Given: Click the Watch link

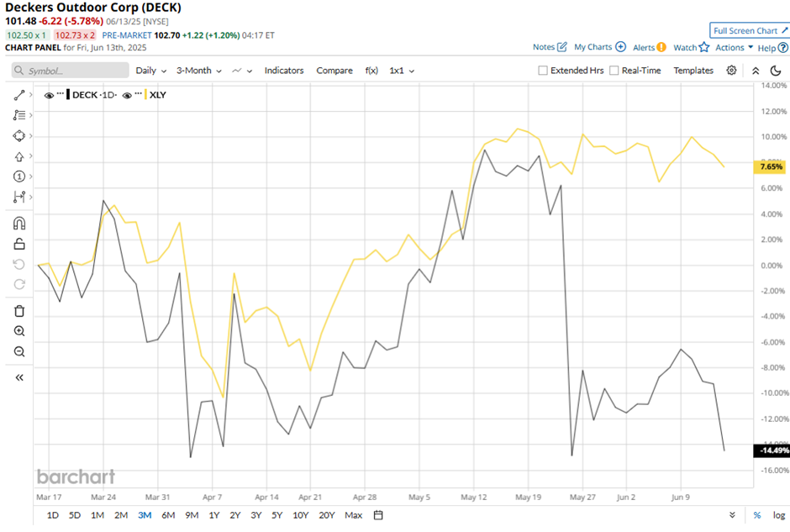Looking at the screenshot, I should [x=685, y=47].
